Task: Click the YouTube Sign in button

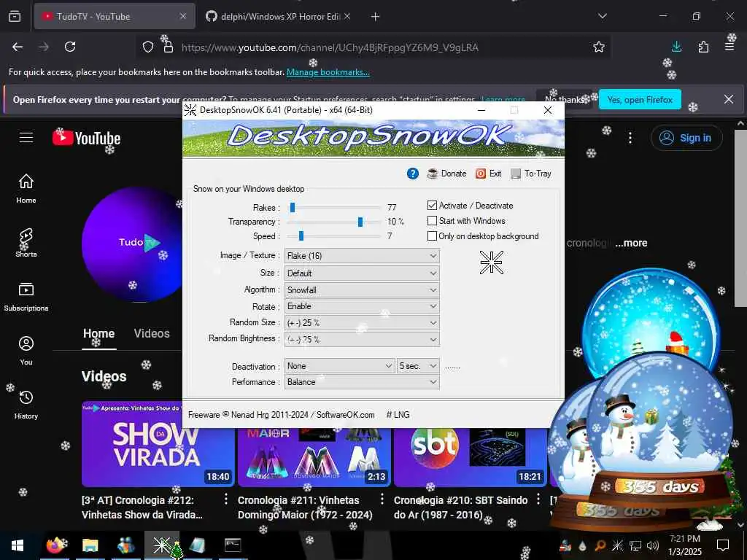Action: (x=686, y=138)
